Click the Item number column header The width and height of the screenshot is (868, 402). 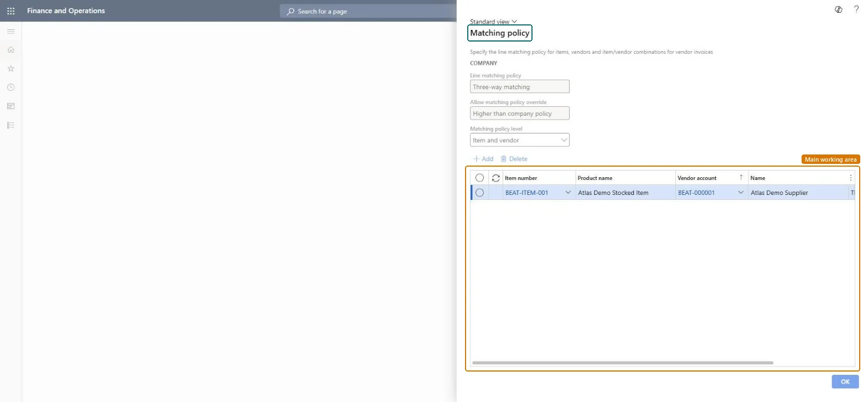pyautogui.click(x=539, y=178)
